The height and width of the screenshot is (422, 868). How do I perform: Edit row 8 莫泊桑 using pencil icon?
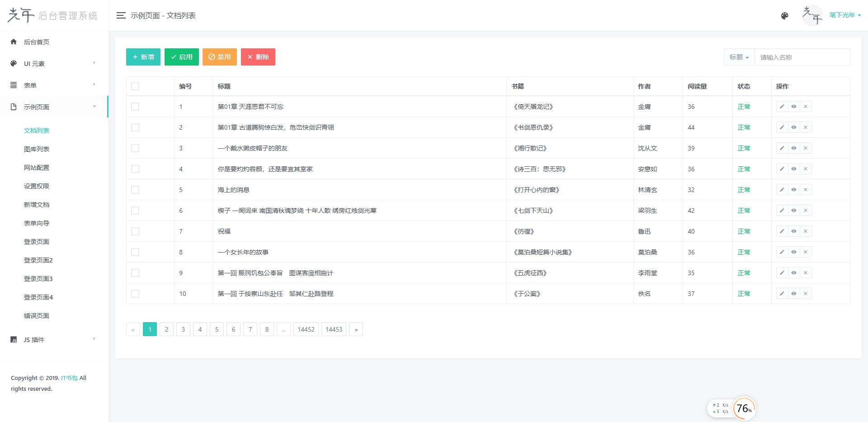pos(782,252)
